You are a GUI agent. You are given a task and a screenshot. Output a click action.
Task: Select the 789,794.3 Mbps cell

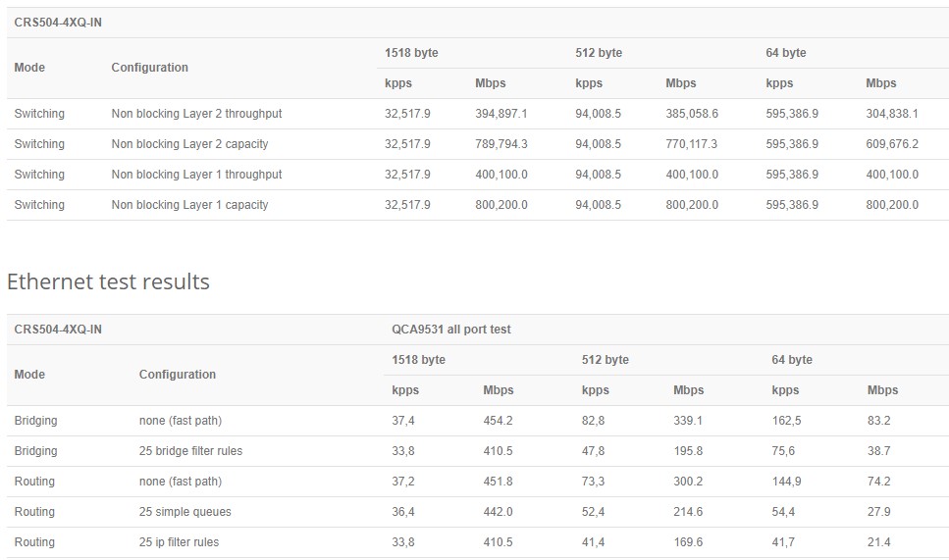[x=501, y=144]
